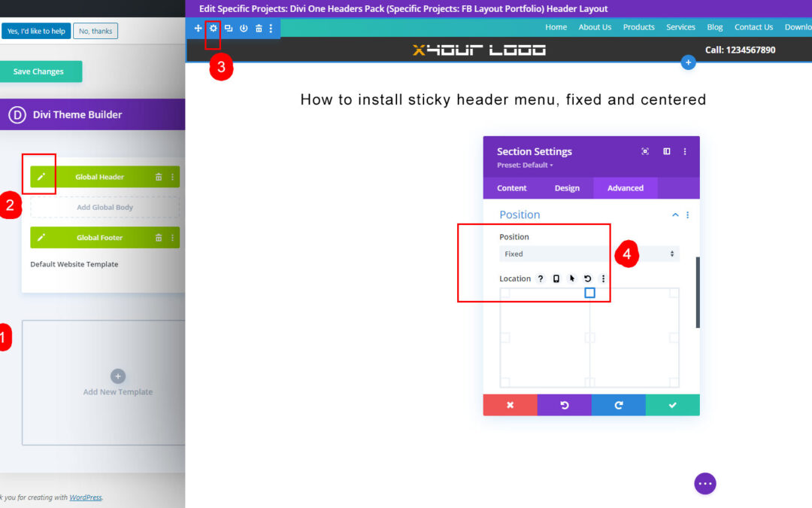This screenshot has width=812, height=508.
Task: Toggle Section Settings sidebar snap icon
Action: [666, 151]
